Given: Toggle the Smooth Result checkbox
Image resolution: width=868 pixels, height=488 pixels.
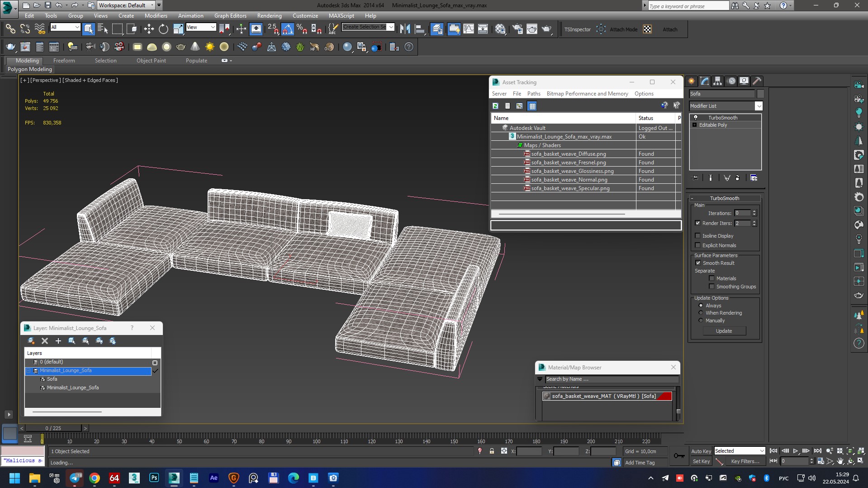Looking at the screenshot, I should tap(697, 263).
